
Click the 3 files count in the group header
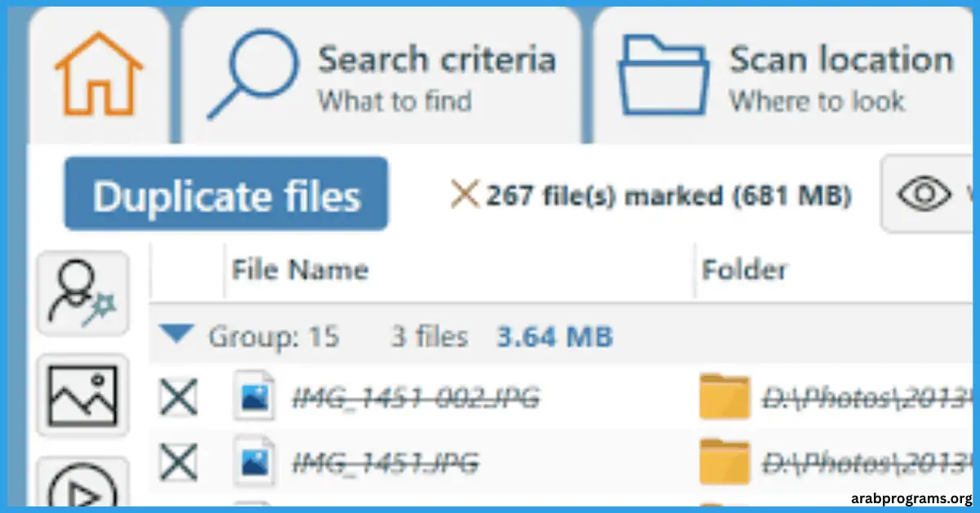(x=429, y=336)
